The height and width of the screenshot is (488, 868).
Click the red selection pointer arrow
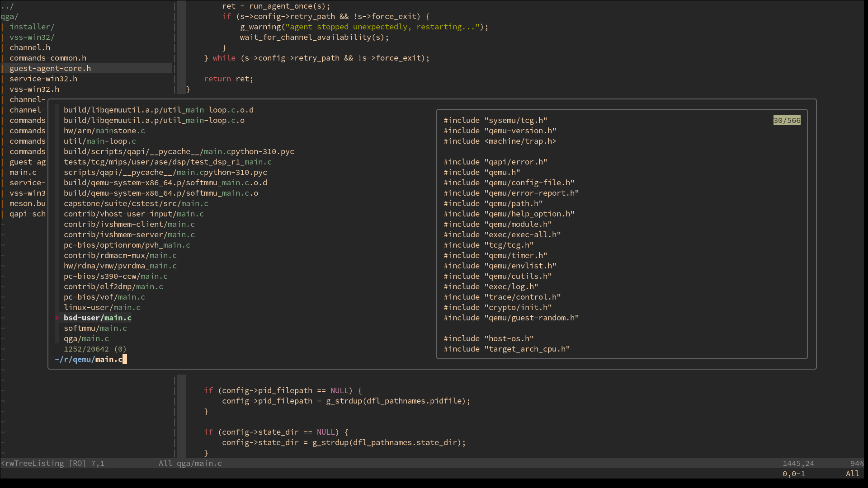coord(57,318)
